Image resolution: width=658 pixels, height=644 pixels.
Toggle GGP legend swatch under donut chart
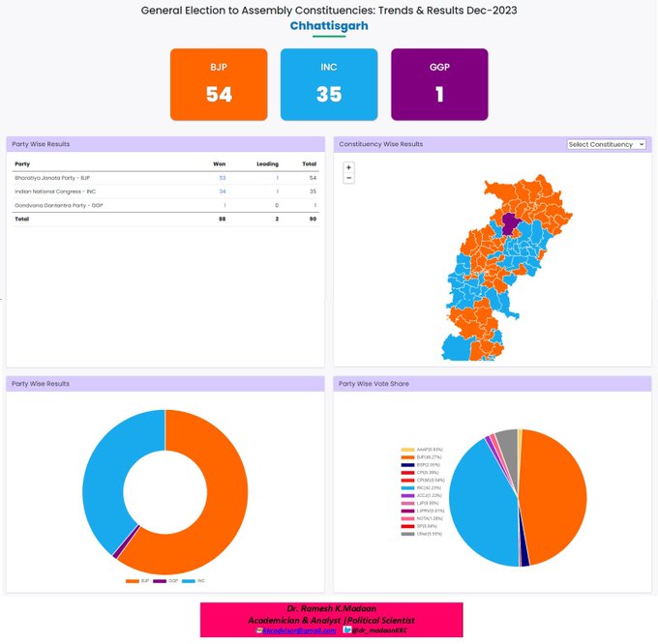coord(161,581)
